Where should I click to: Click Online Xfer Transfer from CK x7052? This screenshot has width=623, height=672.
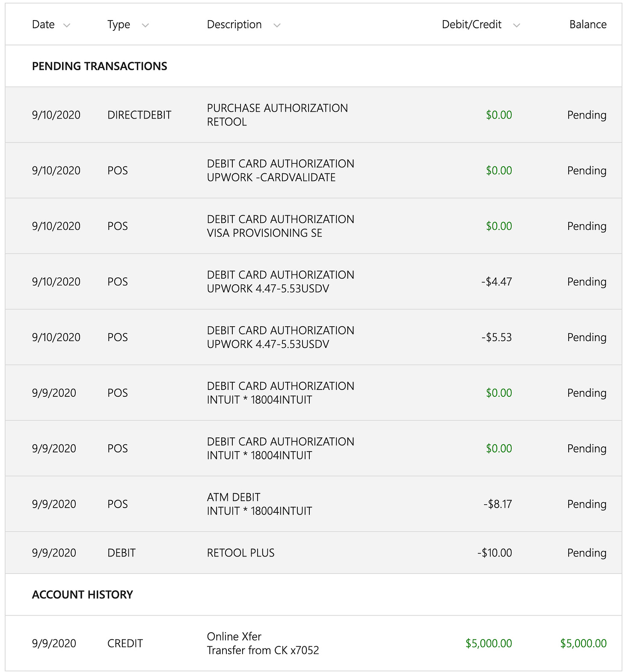coord(263,643)
